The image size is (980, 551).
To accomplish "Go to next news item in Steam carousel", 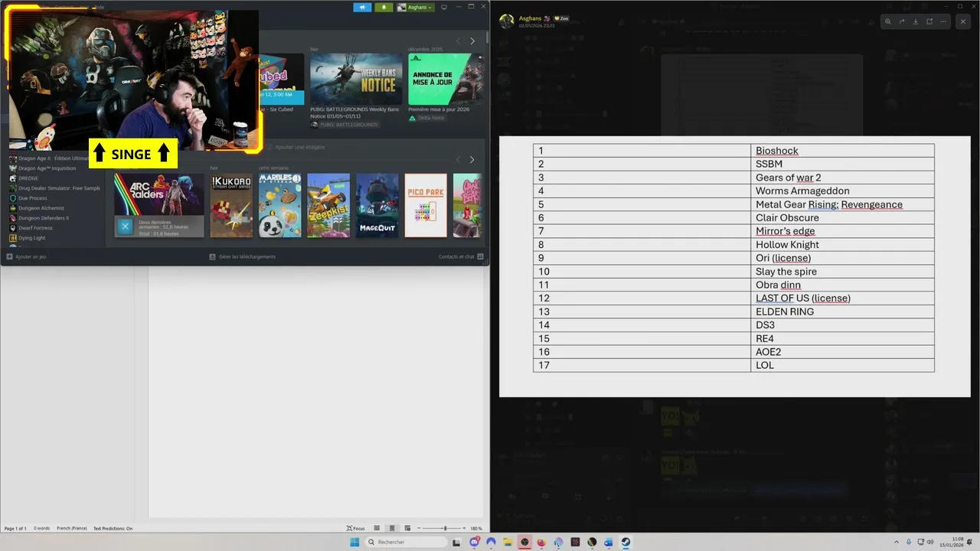I will click(x=472, y=41).
